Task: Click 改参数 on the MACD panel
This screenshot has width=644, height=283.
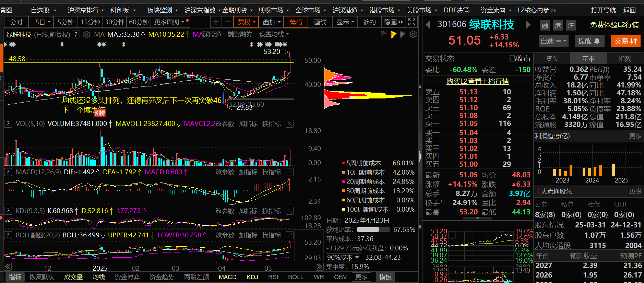Action: coord(225,172)
